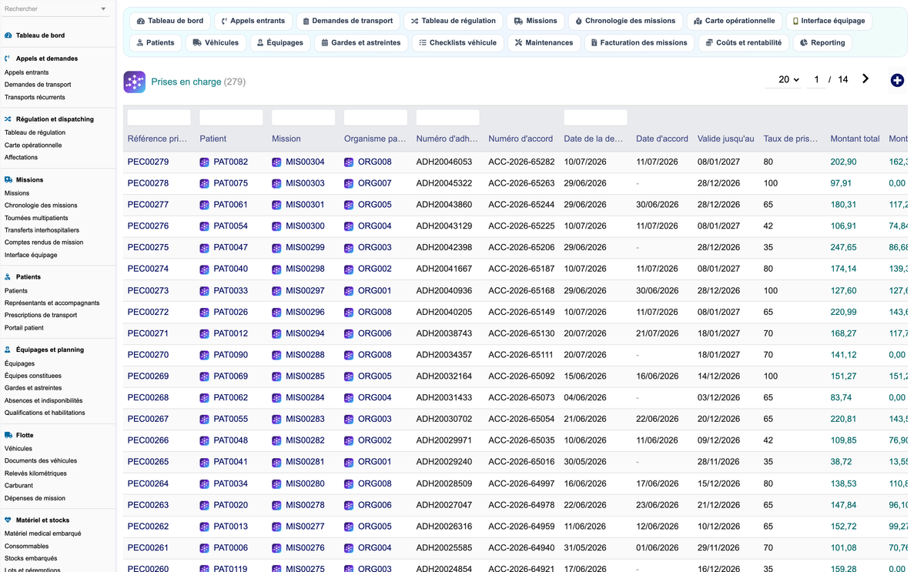
Task: Click sidebar Régulation et dispatching shuffle icon
Action: (x=8, y=119)
